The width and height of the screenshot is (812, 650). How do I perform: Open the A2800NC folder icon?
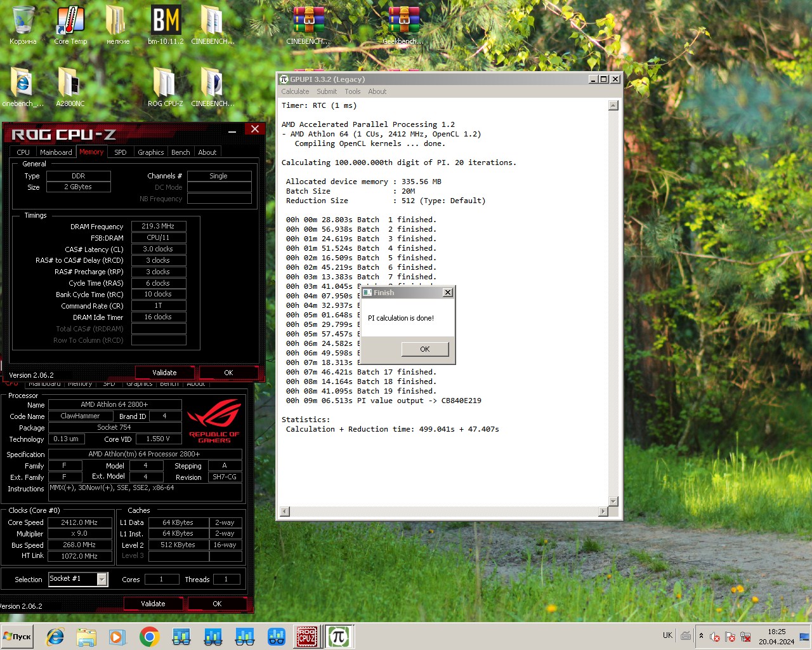(x=70, y=88)
